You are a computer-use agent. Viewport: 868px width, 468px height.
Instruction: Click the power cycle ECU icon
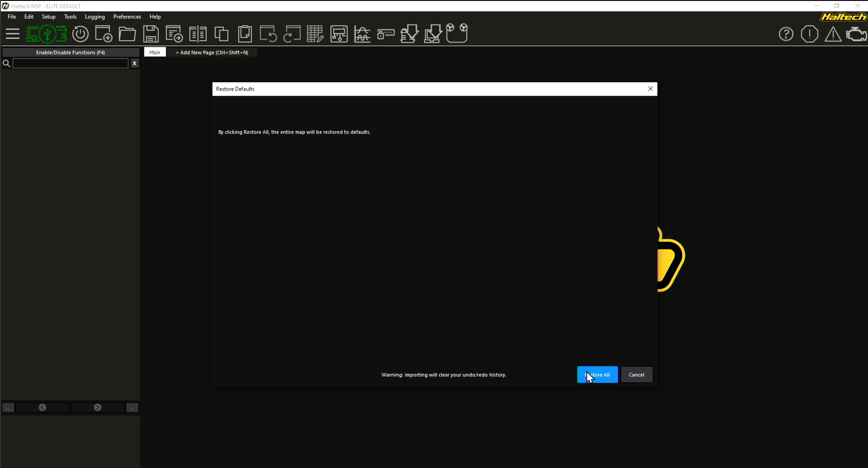[x=80, y=34]
